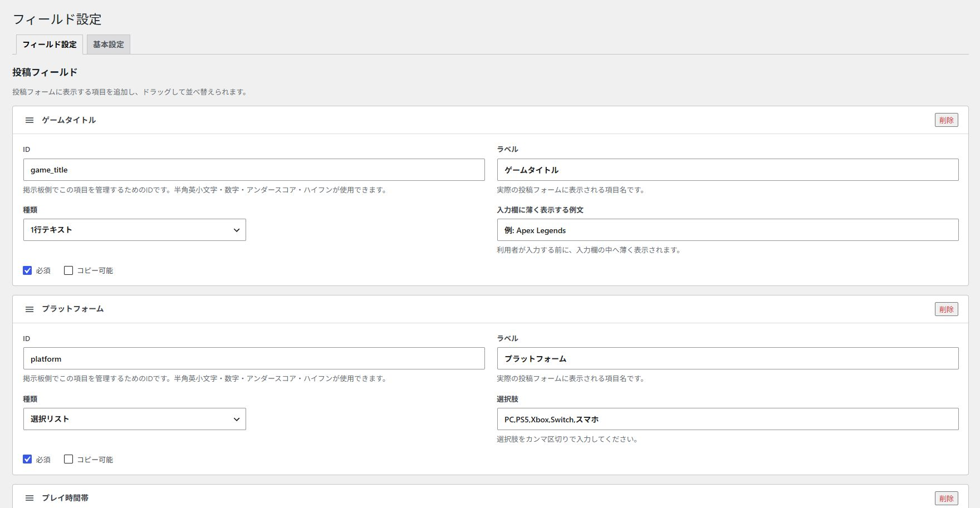Click the プラットフォーム card header title
The height and width of the screenshot is (508, 980).
coord(73,309)
